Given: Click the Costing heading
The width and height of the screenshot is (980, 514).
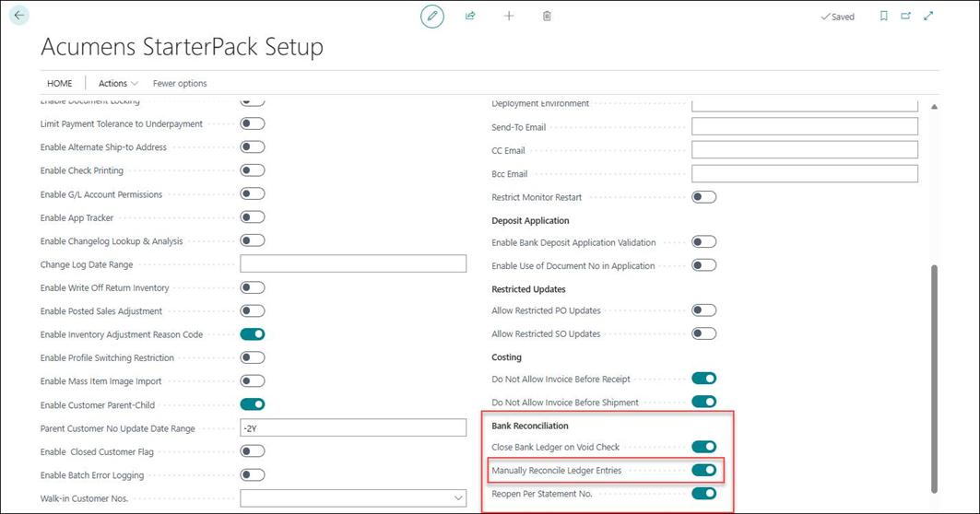Looking at the screenshot, I should click(506, 357).
